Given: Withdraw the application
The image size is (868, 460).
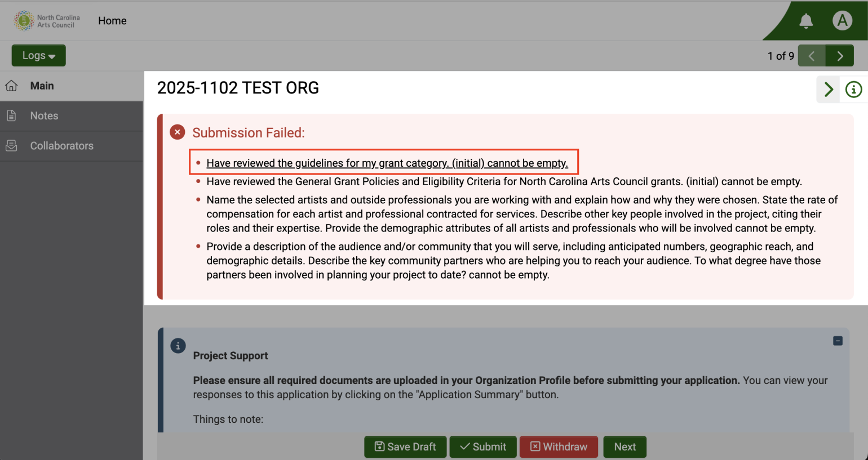Looking at the screenshot, I should click(559, 446).
